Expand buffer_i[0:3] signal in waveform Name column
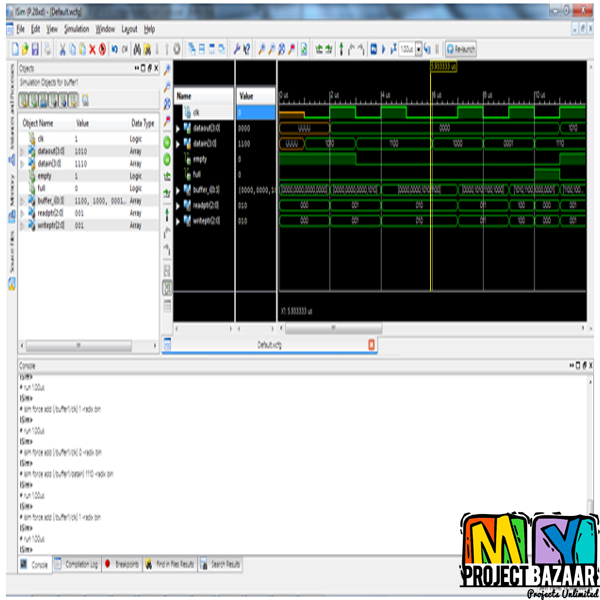Viewport: 600px width, 600px height. (179, 189)
